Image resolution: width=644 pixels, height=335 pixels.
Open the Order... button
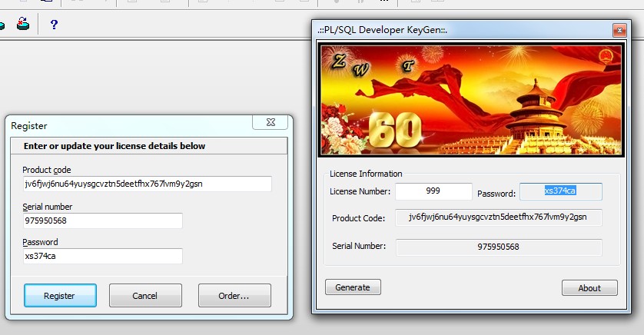pos(234,296)
